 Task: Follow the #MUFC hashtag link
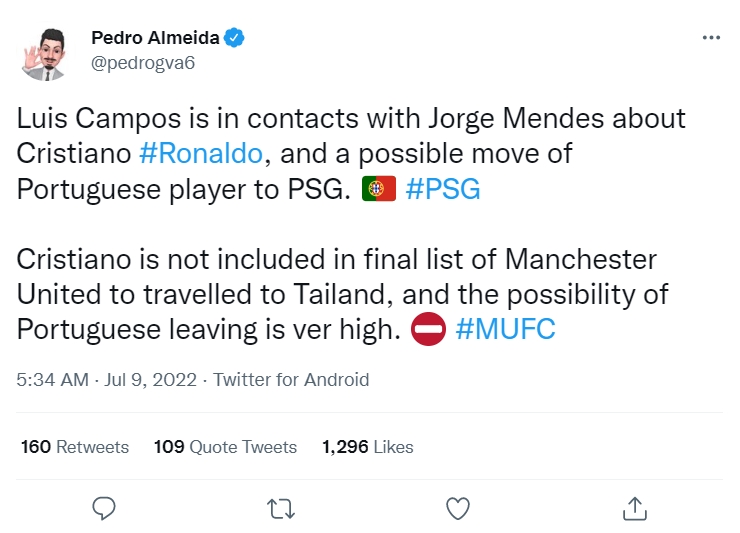(505, 330)
